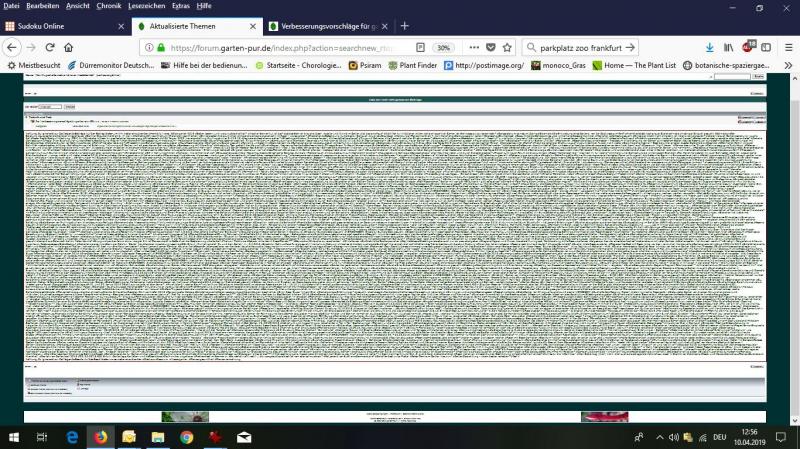
Task: Show hidden system tray icons
Action: pos(657,437)
